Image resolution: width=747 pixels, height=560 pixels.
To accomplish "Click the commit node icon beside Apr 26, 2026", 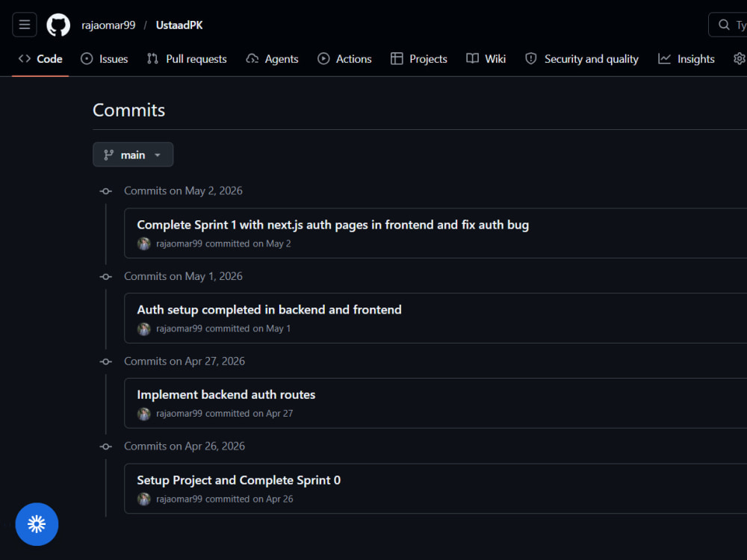I will point(106,447).
